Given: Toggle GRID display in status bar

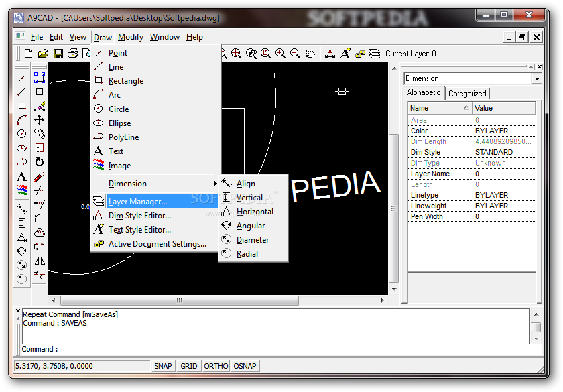Looking at the screenshot, I should [x=189, y=366].
